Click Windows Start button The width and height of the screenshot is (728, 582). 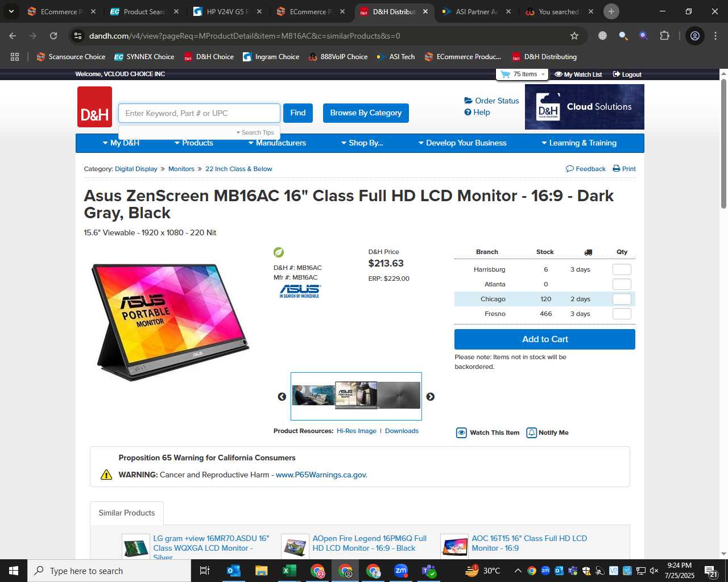point(14,571)
